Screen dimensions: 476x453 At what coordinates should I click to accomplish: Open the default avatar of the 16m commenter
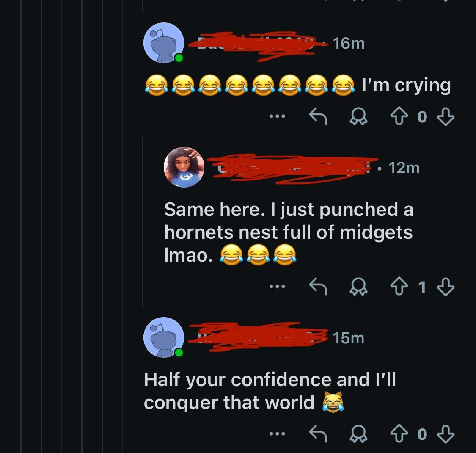coord(164,43)
